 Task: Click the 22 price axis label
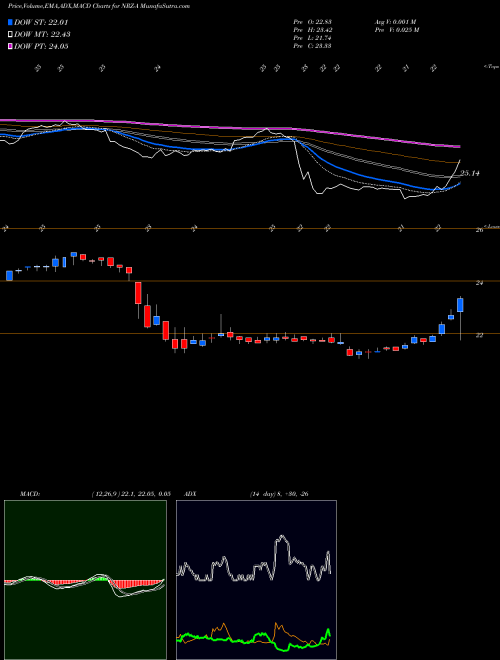[479, 335]
